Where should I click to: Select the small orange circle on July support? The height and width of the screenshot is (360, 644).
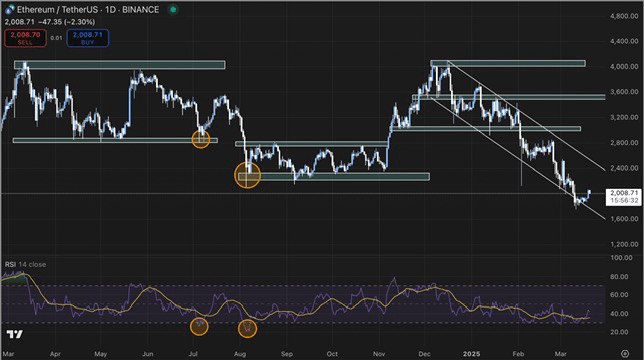click(201, 139)
